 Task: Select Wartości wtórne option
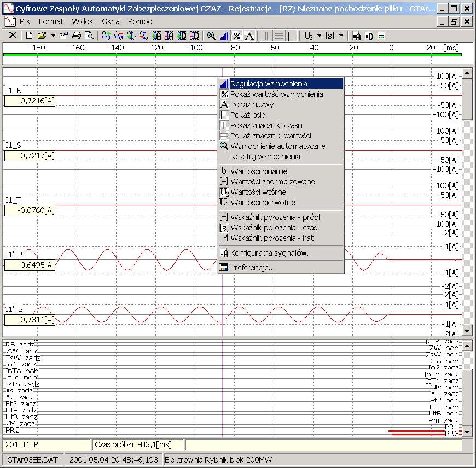coord(281,192)
